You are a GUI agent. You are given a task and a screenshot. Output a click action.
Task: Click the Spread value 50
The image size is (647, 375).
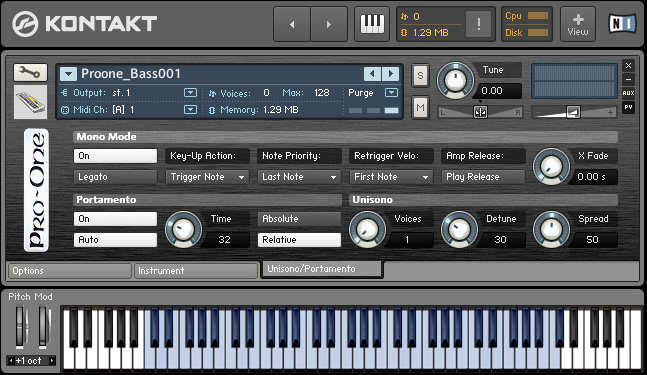coord(593,240)
